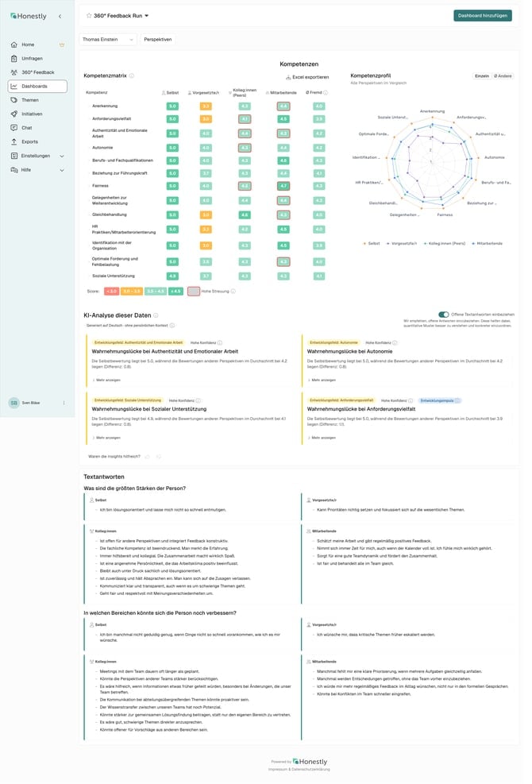532x784 pixels.
Task: Click the dark green '≥ 4.5' legend swatch
Action: [x=175, y=291]
